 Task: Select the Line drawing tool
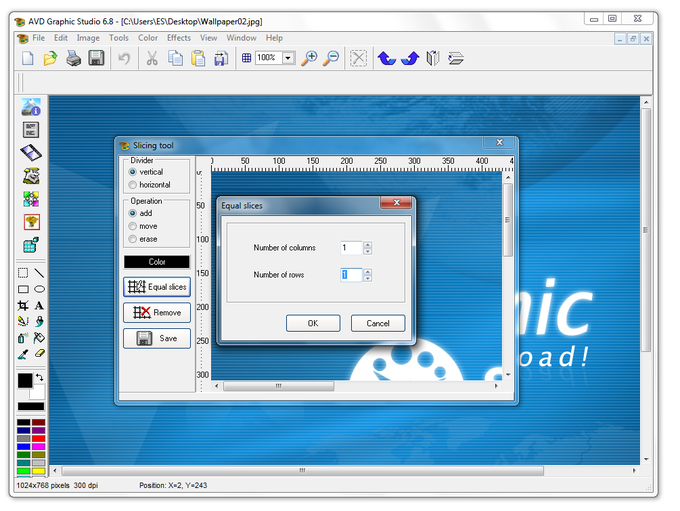click(x=39, y=273)
